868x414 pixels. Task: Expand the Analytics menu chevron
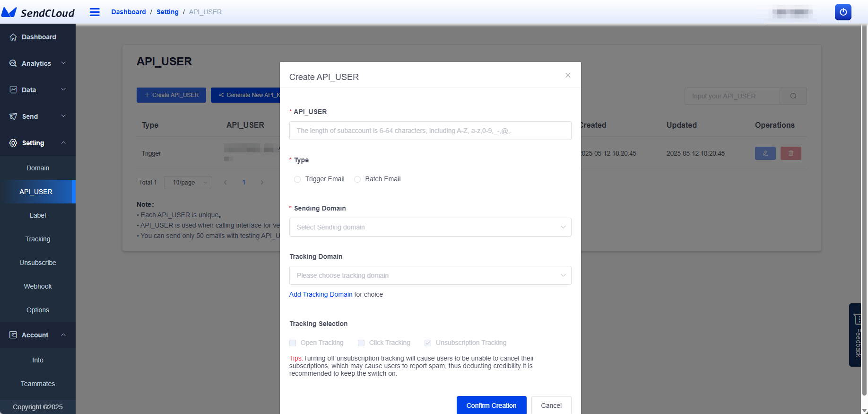tap(63, 63)
